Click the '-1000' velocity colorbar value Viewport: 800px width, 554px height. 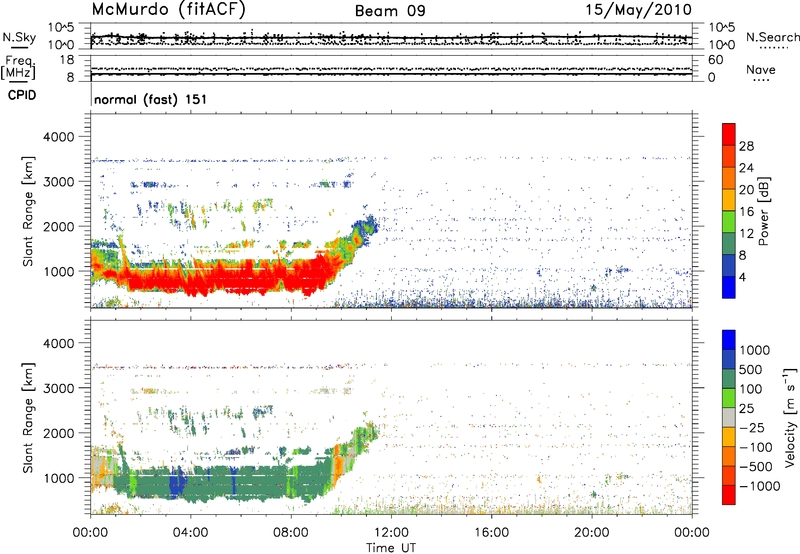tap(760, 486)
